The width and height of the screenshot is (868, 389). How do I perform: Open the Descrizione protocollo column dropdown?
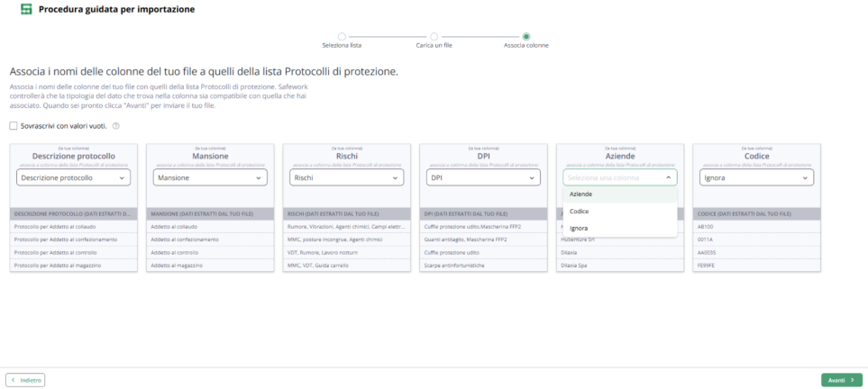[74, 177]
